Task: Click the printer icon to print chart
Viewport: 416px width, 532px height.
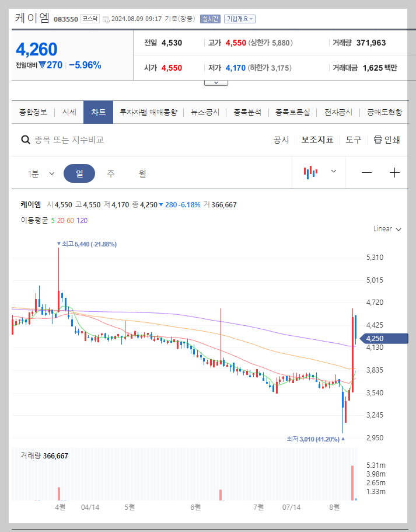Action: click(379, 140)
